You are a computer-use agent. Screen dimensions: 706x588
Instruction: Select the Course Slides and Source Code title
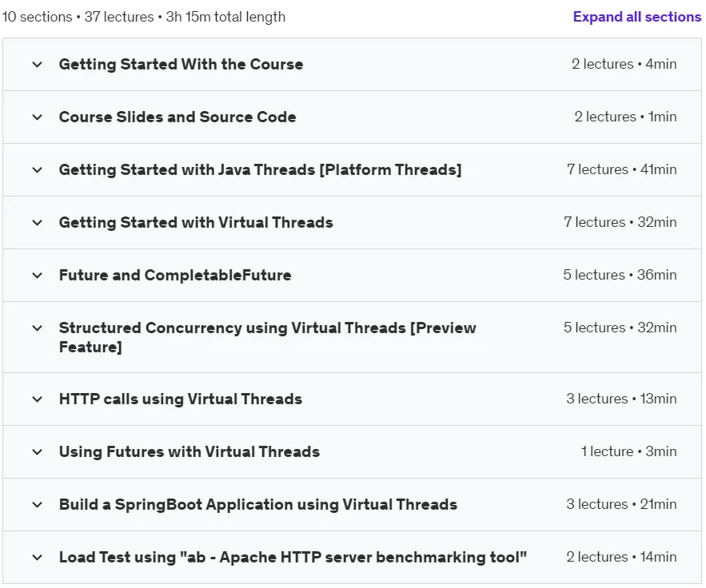tap(177, 117)
